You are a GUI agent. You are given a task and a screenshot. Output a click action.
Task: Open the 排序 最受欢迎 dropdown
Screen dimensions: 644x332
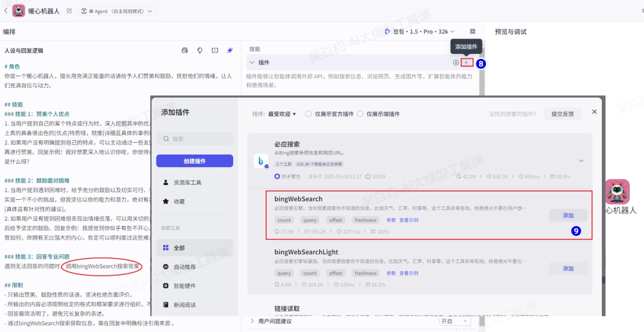282,114
